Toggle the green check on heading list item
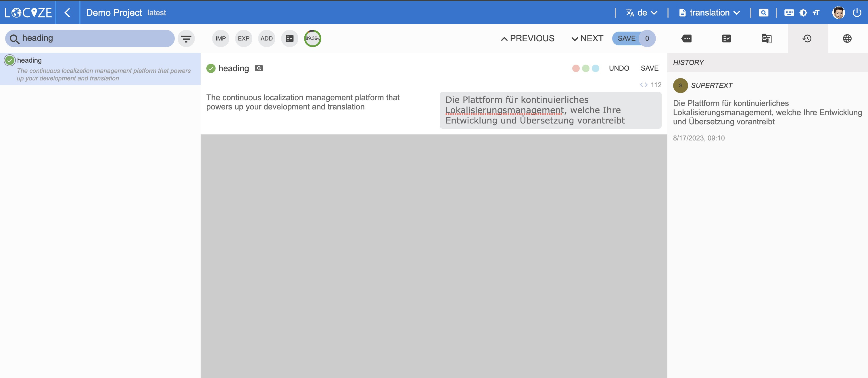The height and width of the screenshot is (378, 868). [10, 60]
